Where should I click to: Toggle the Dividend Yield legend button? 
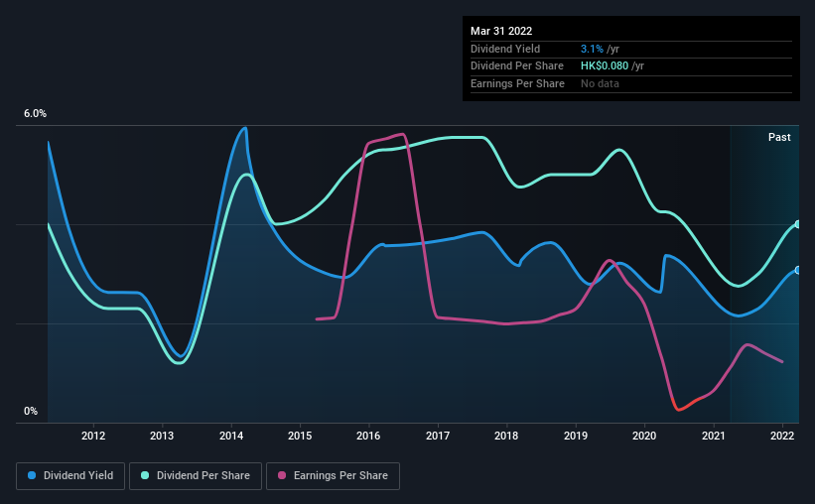pos(70,476)
